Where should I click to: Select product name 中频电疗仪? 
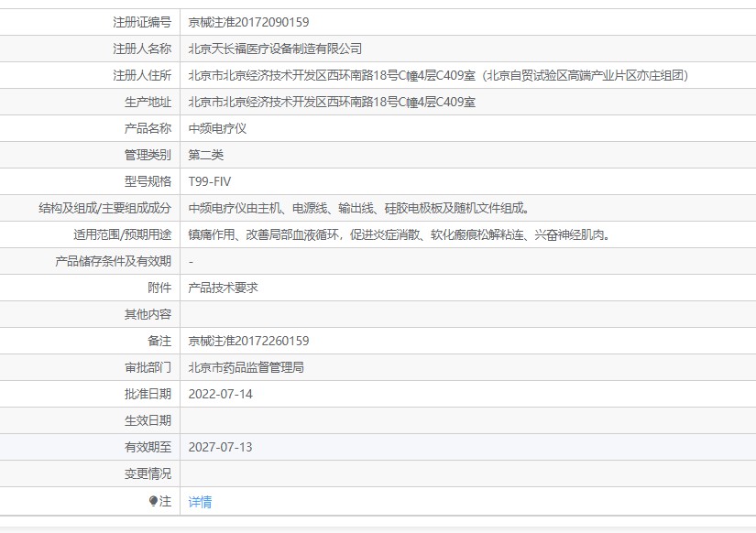click(217, 128)
